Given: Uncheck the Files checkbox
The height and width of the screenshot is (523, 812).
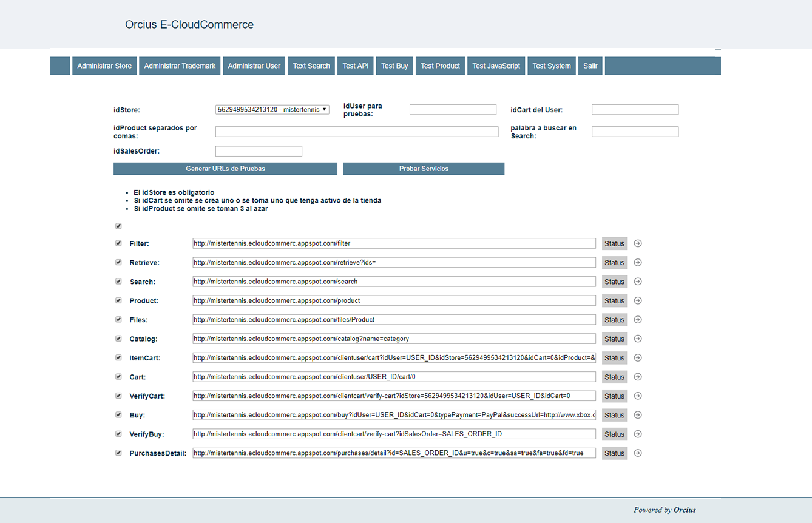Looking at the screenshot, I should click(118, 320).
